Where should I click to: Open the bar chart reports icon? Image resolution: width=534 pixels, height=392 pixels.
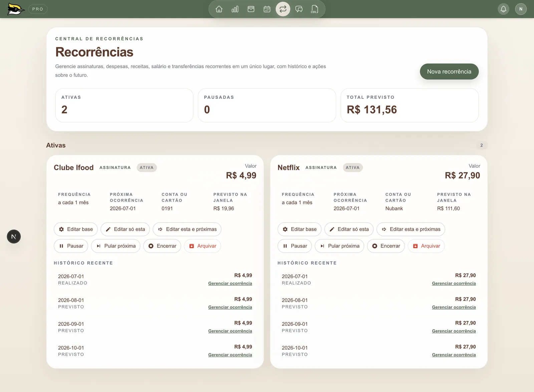235,9
